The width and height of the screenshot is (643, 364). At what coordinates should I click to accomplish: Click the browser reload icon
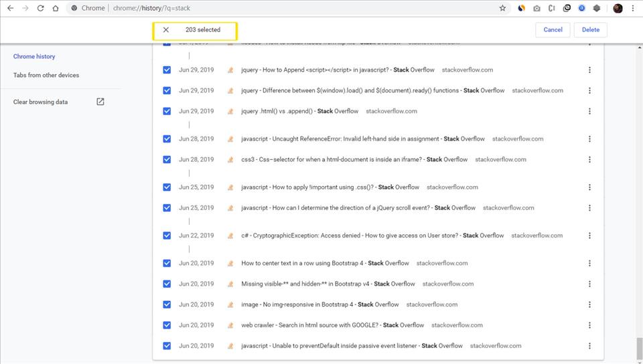(x=40, y=8)
